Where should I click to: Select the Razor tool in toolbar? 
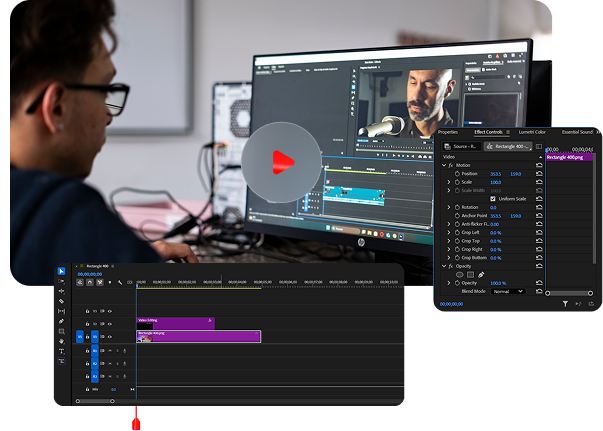point(61,301)
